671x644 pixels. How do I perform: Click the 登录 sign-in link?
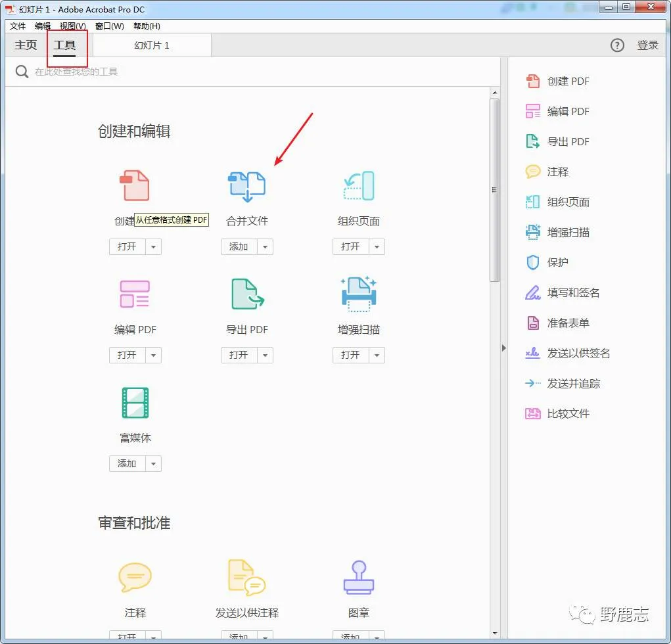(x=647, y=45)
